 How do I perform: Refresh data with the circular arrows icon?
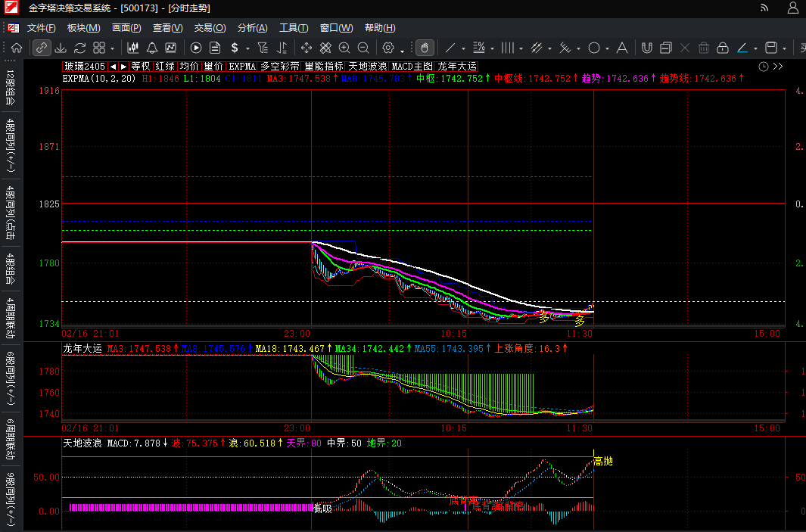[x=79, y=48]
